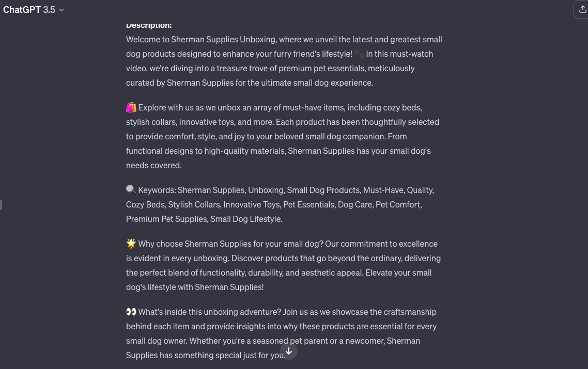Image resolution: width=588 pixels, height=369 pixels.
Task: Open the sidebar using the left edge handle
Action: (1, 205)
